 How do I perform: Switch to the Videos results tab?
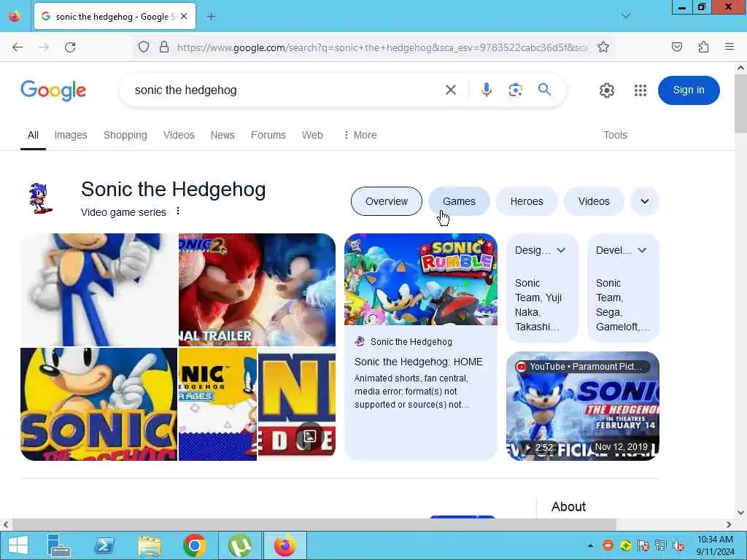(x=179, y=135)
